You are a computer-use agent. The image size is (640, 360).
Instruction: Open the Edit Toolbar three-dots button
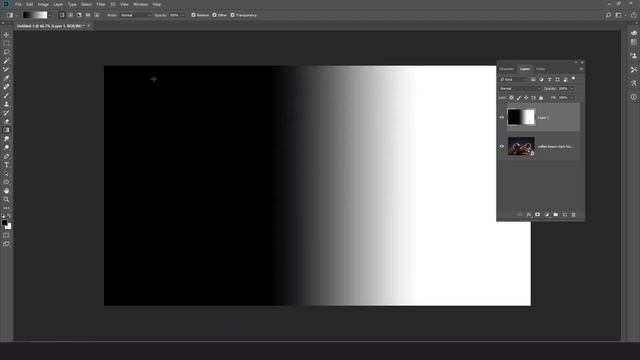6,208
